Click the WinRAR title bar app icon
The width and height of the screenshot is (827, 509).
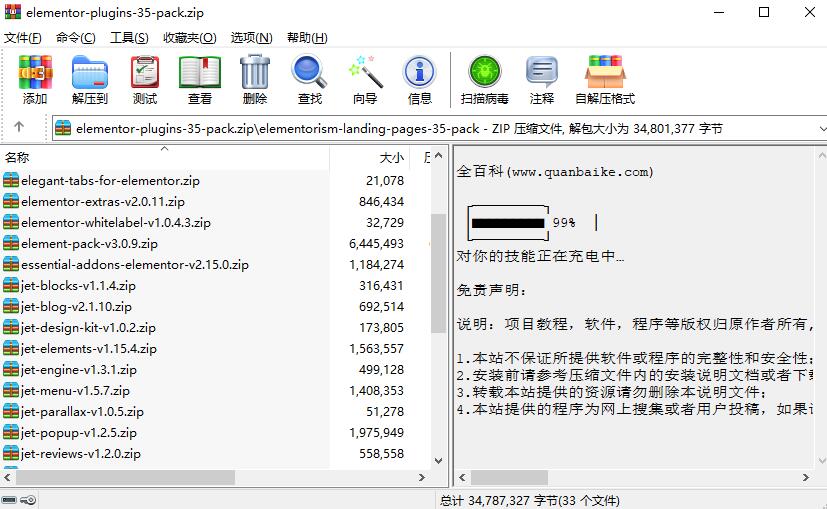click(x=13, y=12)
